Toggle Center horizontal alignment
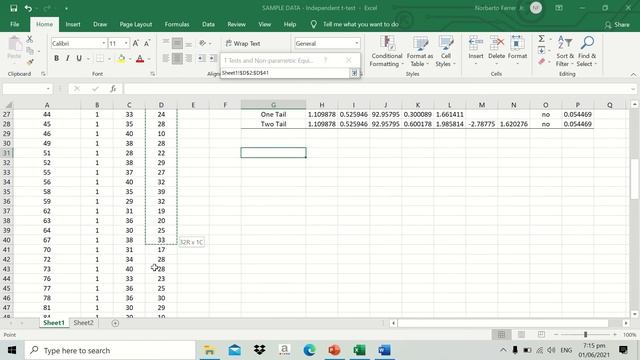This screenshot has height=360, width=640. coord(177,58)
